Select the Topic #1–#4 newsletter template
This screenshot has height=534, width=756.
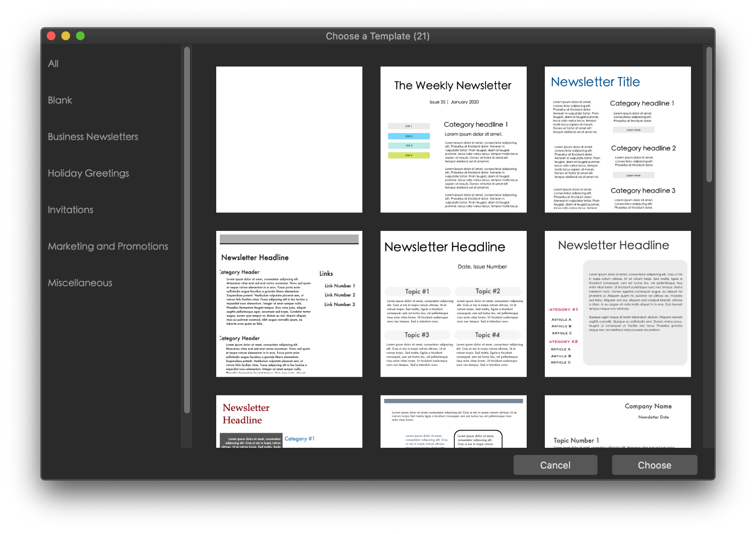click(454, 304)
